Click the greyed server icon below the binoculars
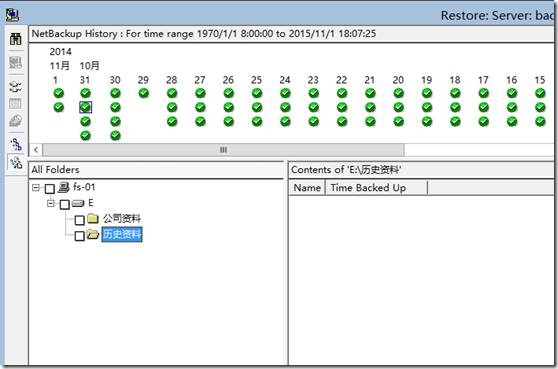 15,63
